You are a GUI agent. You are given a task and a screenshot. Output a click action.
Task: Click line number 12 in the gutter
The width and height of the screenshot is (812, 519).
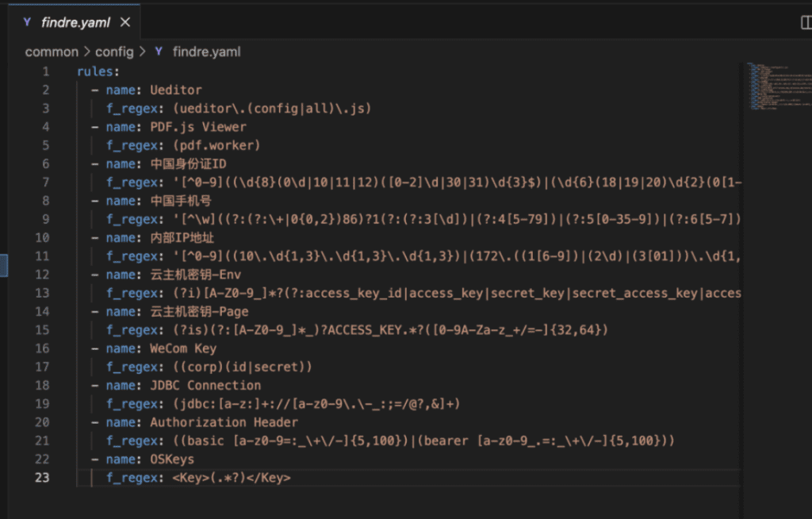pyautogui.click(x=42, y=275)
